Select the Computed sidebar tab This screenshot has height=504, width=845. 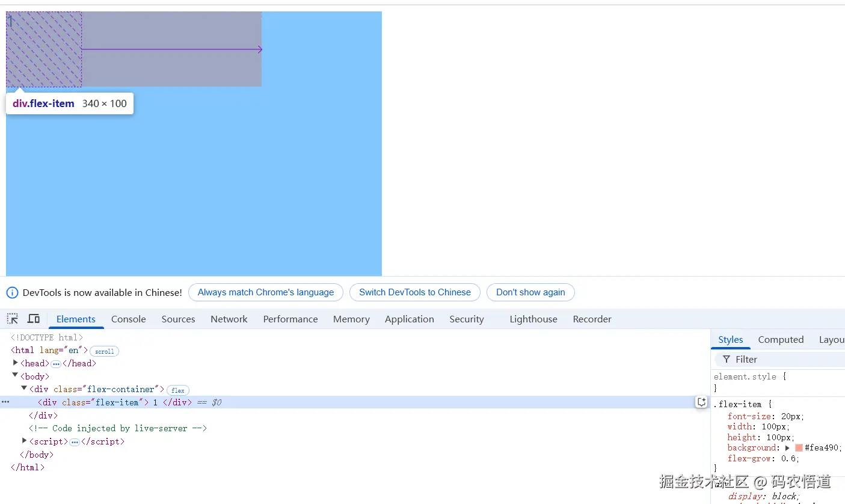pyautogui.click(x=781, y=340)
